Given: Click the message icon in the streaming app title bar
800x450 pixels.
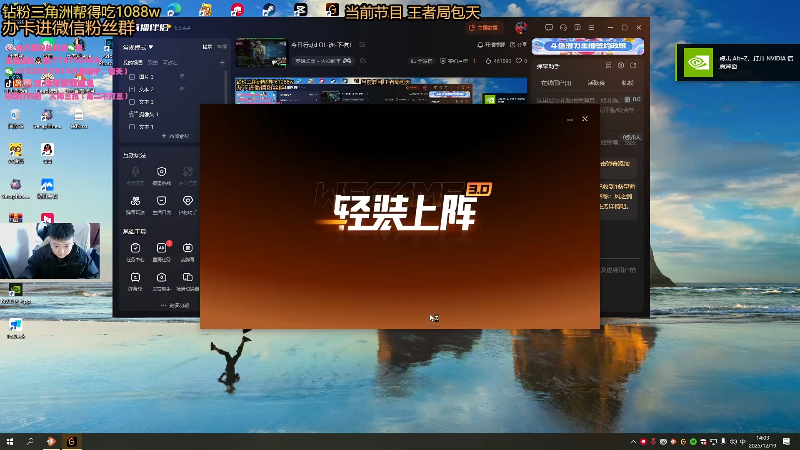Looking at the screenshot, I should pos(548,28).
